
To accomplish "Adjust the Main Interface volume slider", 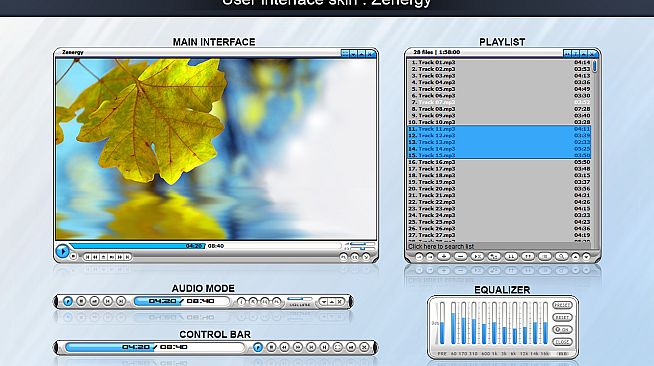I will coord(362,243).
